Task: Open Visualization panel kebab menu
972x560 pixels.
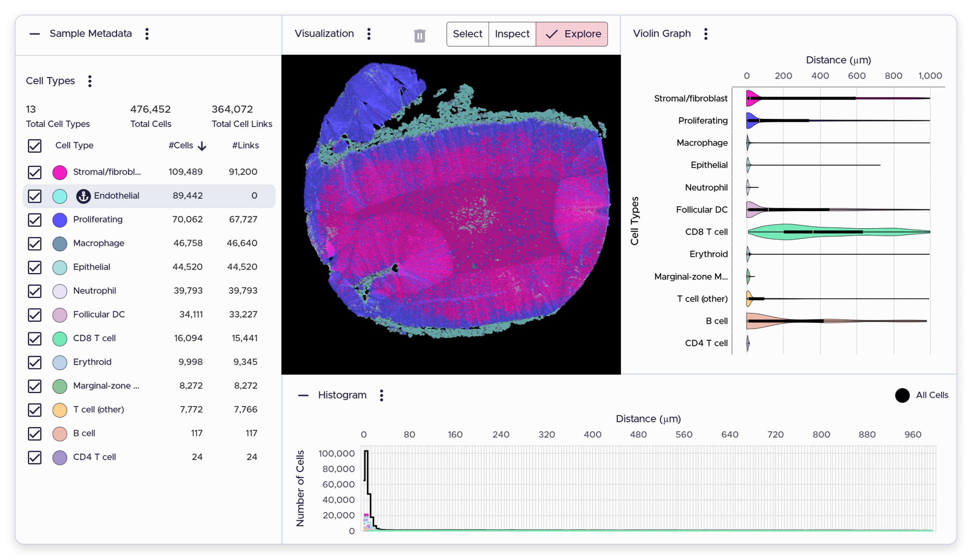Action: click(x=369, y=34)
